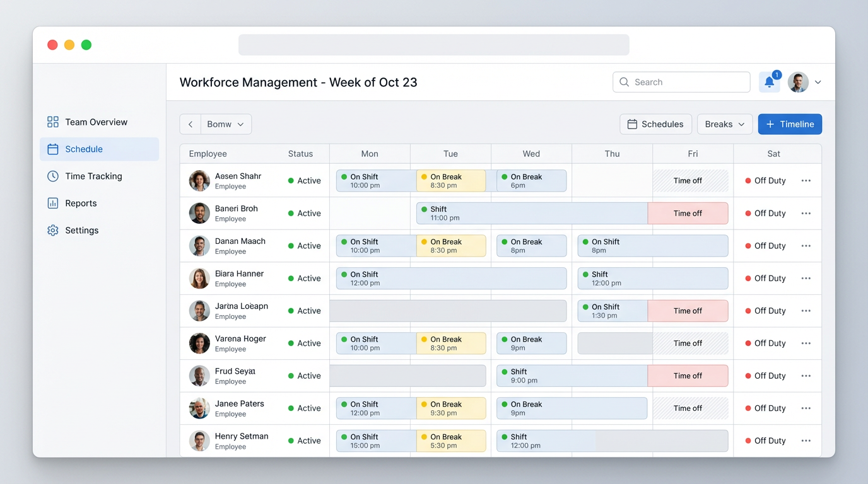Image resolution: width=868 pixels, height=484 pixels.
Task: Click Biara Hanner's profile photo
Action: [199, 279]
